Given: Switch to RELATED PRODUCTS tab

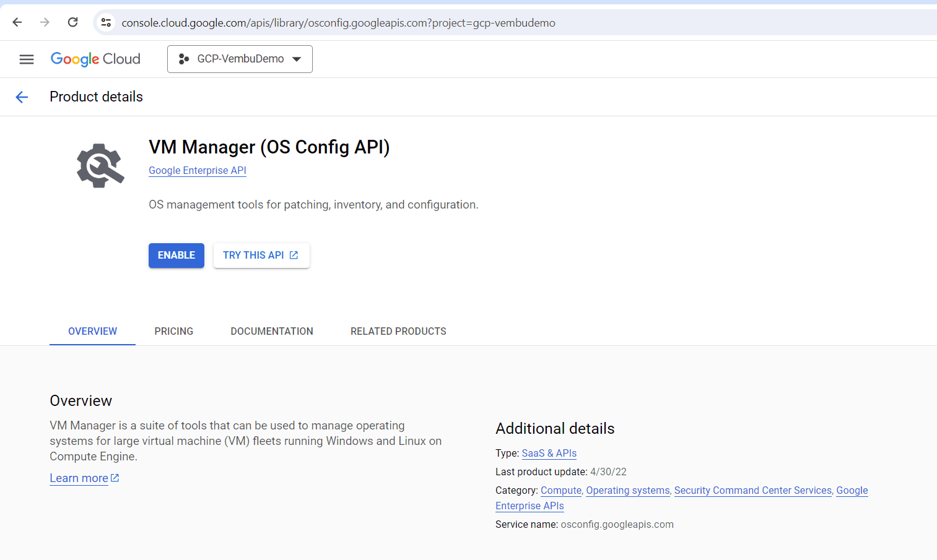Looking at the screenshot, I should point(398,331).
